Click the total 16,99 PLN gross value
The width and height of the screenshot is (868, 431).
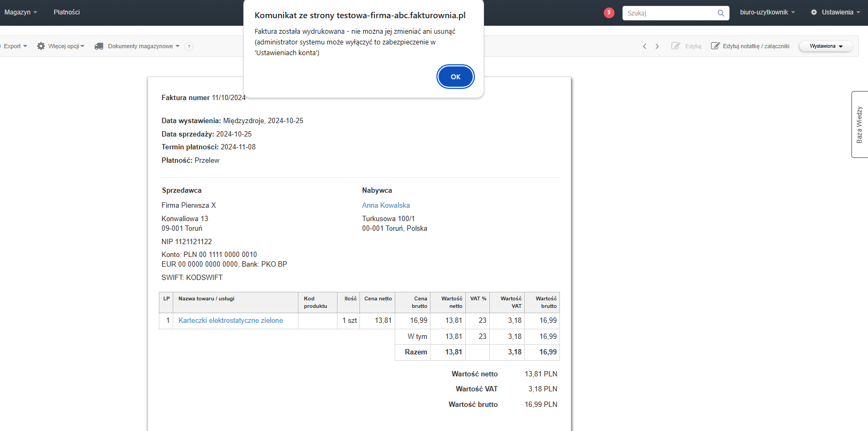tap(541, 404)
